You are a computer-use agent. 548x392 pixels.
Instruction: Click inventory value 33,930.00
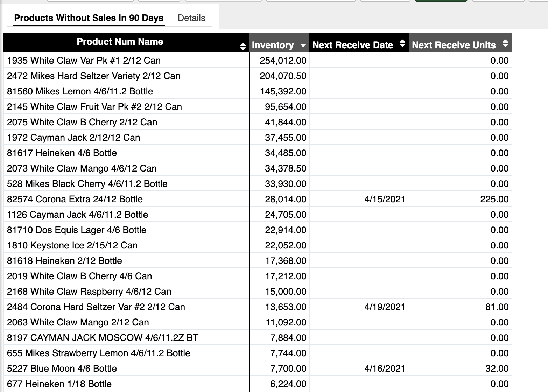[286, 184]
